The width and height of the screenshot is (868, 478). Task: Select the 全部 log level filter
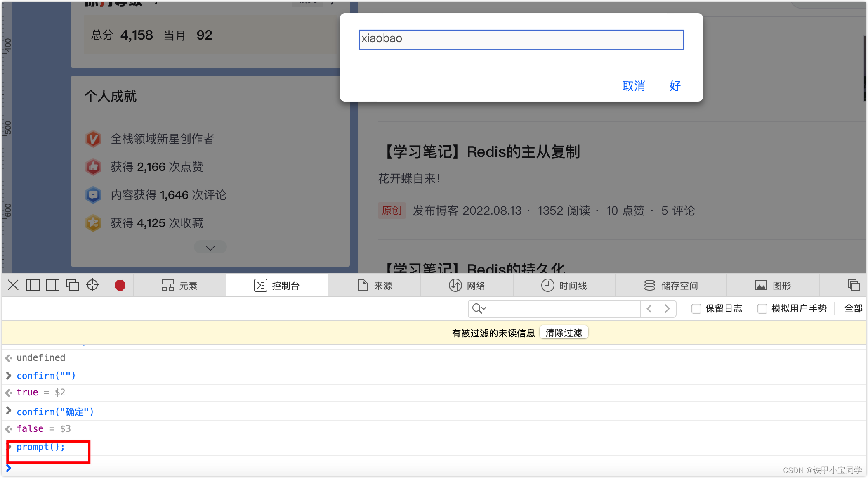click(853, 308)
